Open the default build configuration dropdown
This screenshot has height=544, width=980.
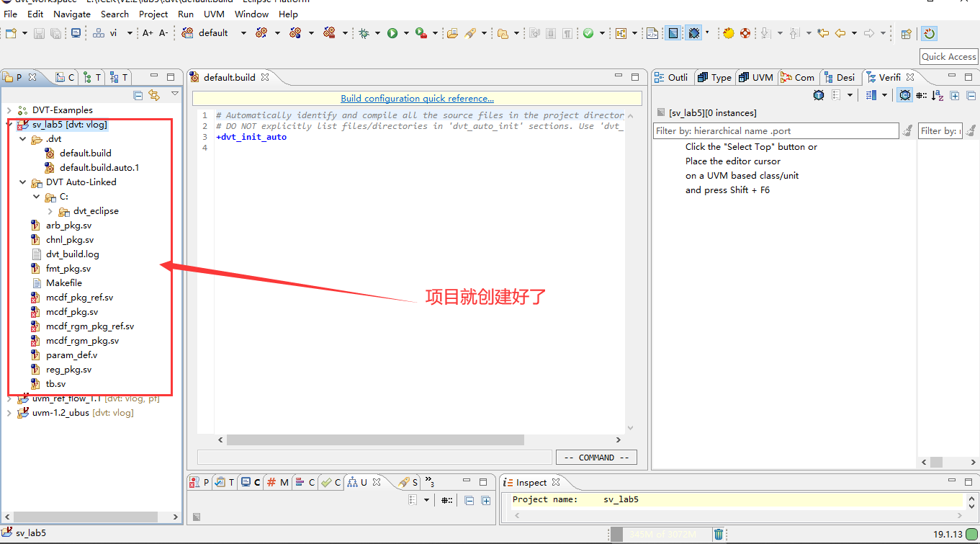coord(243,32)
